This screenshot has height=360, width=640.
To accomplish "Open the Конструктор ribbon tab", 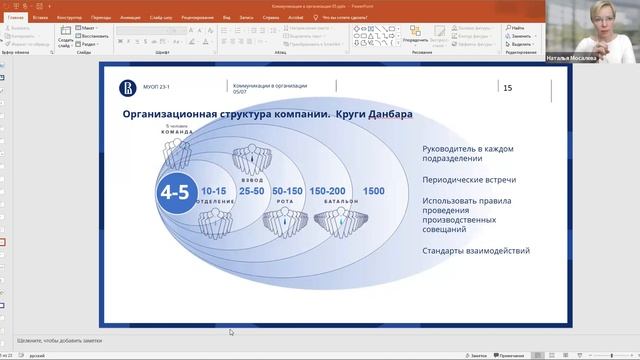I will coord(69,18).
